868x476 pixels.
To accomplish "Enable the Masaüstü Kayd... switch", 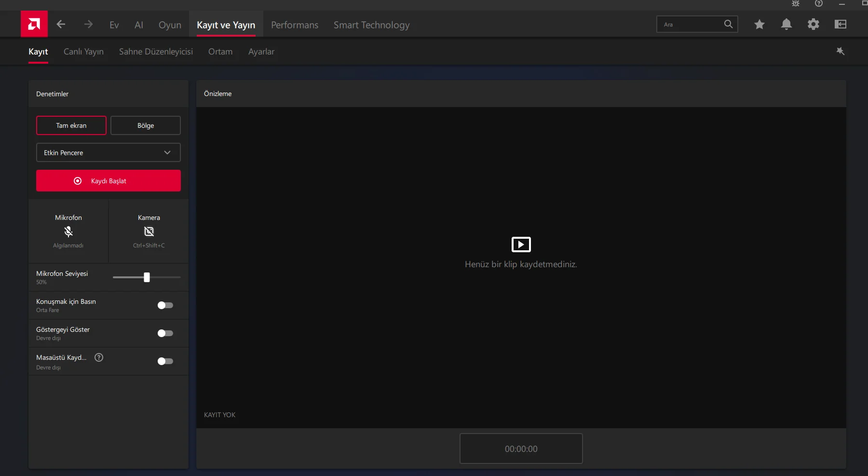I will pos(165,361).
